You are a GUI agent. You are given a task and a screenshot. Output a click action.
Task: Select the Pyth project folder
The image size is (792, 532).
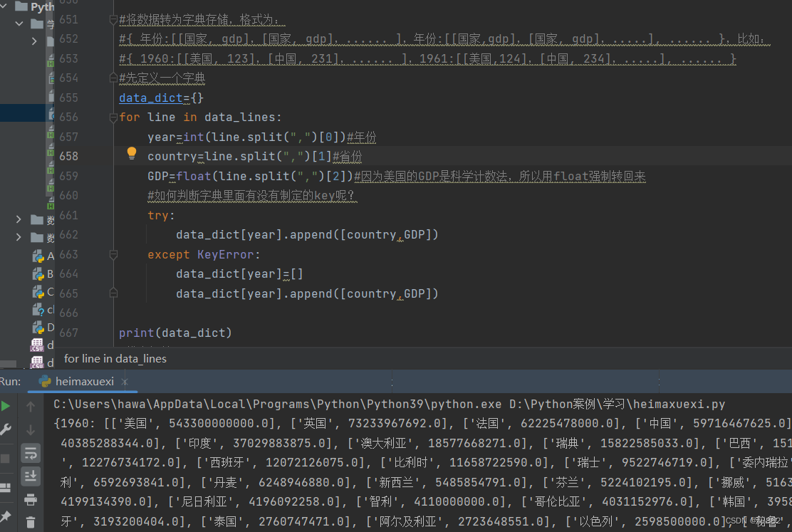point(34,6)
